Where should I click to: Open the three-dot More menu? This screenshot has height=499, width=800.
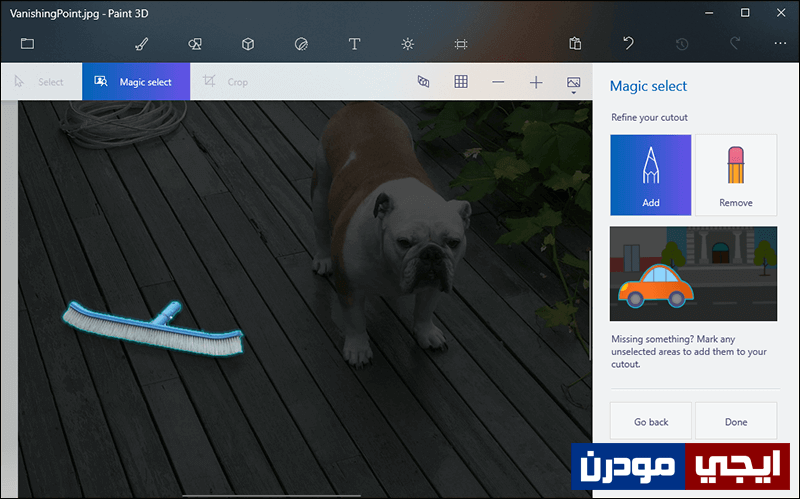[780, 43]
